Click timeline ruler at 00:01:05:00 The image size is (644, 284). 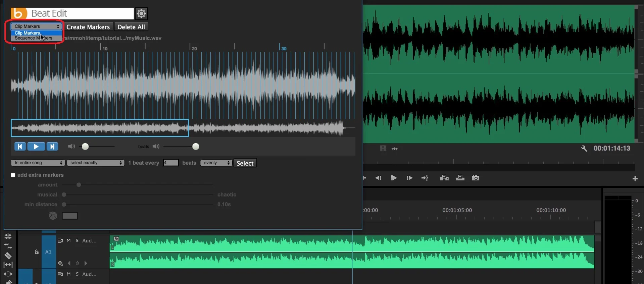[457, 210]
